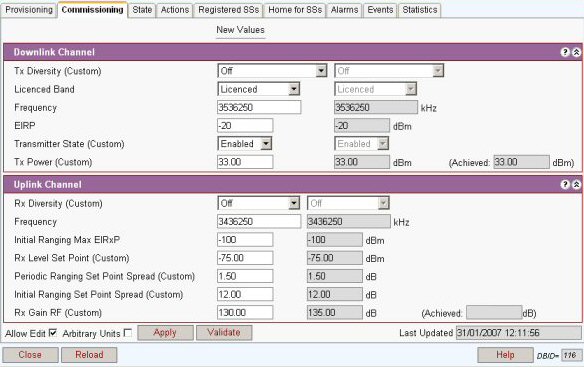Collapse the Downlink Channel section

tap(576, 52)
